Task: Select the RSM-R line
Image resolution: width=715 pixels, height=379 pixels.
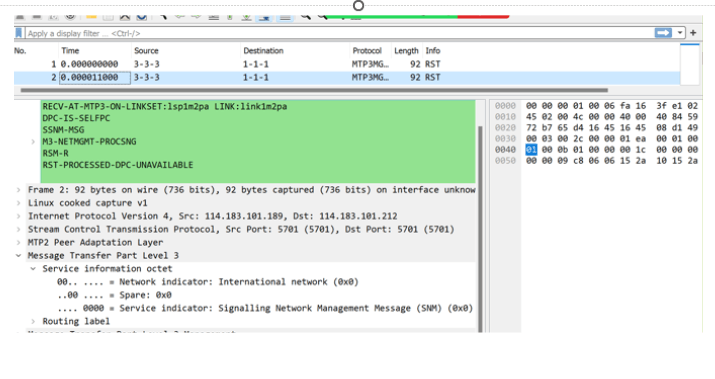Action: [x=56, y=154]
